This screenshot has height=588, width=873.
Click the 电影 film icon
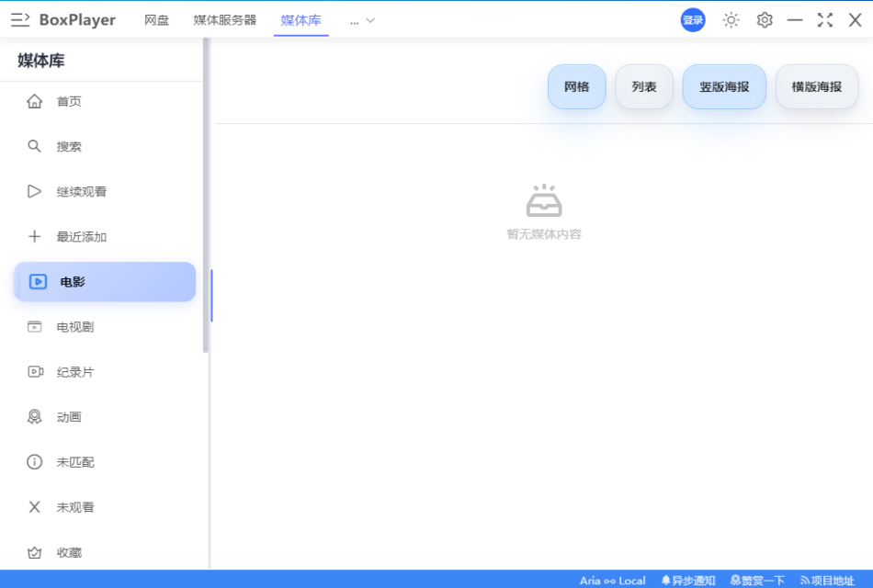[38, 281]
